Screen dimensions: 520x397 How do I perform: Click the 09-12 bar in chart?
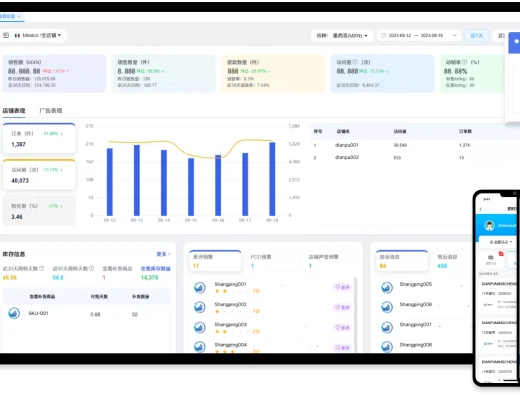pos(110,182)
